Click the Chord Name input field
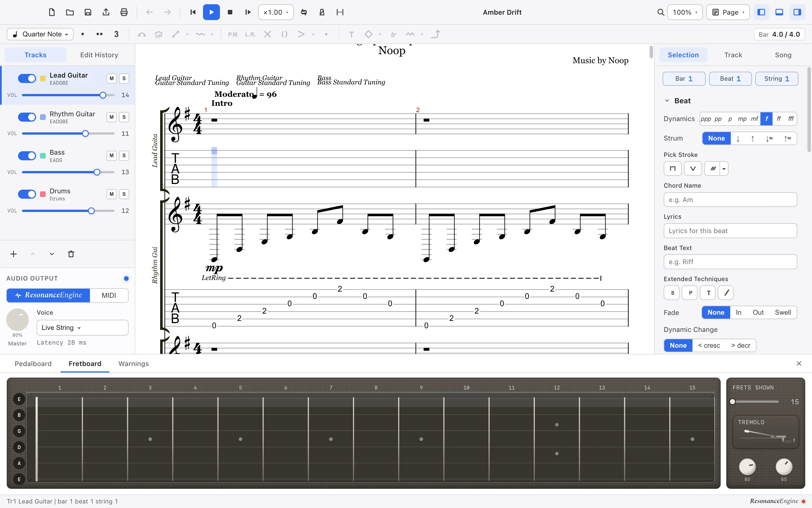812x508 pixels. tap(730, 200)
